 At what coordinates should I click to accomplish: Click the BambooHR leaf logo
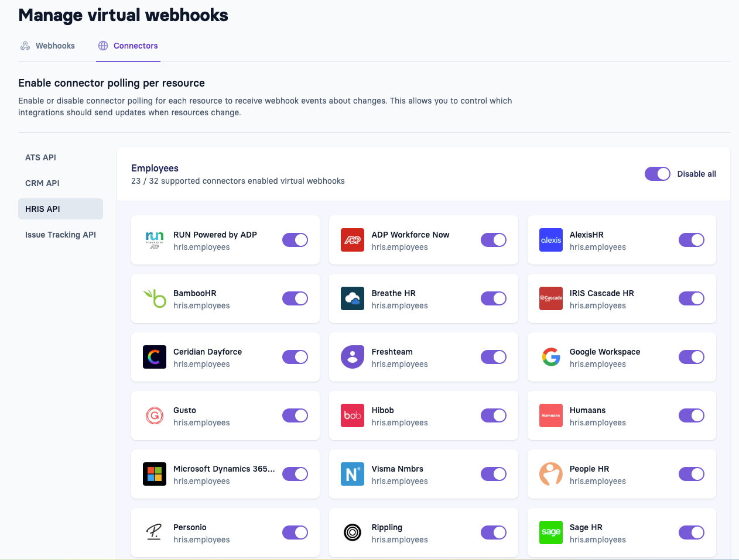pos(155,298)
